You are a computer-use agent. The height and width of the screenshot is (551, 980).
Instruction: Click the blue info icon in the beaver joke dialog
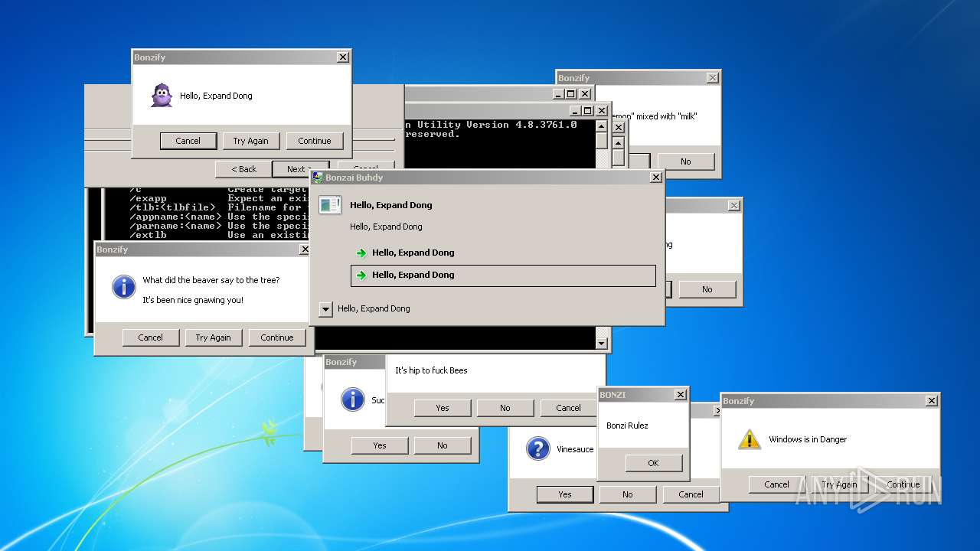click(x=123, y=287)
